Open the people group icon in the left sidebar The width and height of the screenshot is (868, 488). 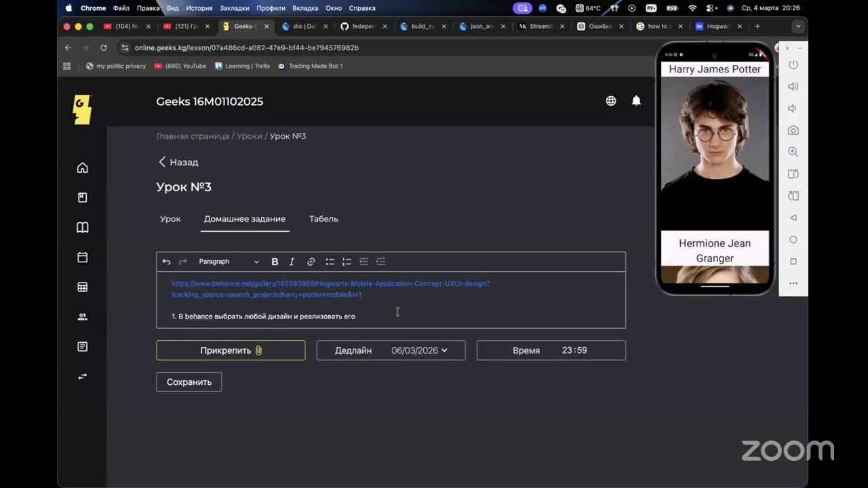83,317
